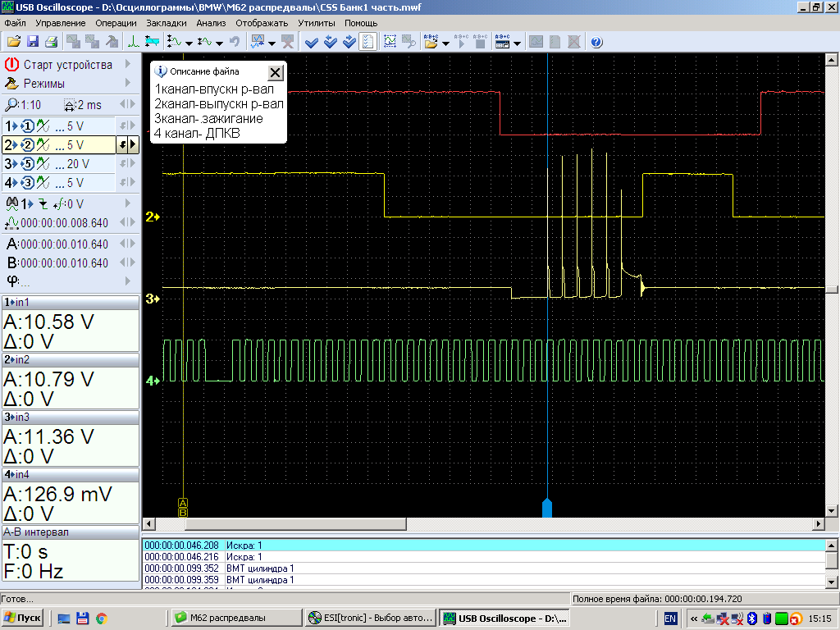840x630 pixels.
Task: Click the trigger delay waveform icon
Action: click(11, 223)
